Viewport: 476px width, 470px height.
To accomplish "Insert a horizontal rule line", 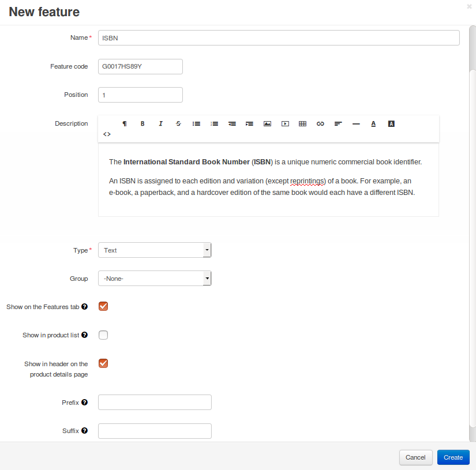I will click(x=356, y=123).
